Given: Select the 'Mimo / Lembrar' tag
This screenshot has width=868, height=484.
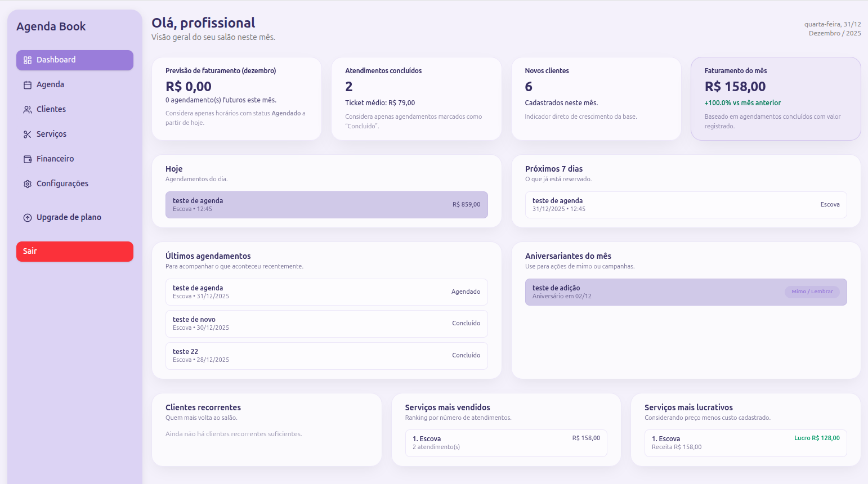Looking at the screenshot, I should coord(812,292).
